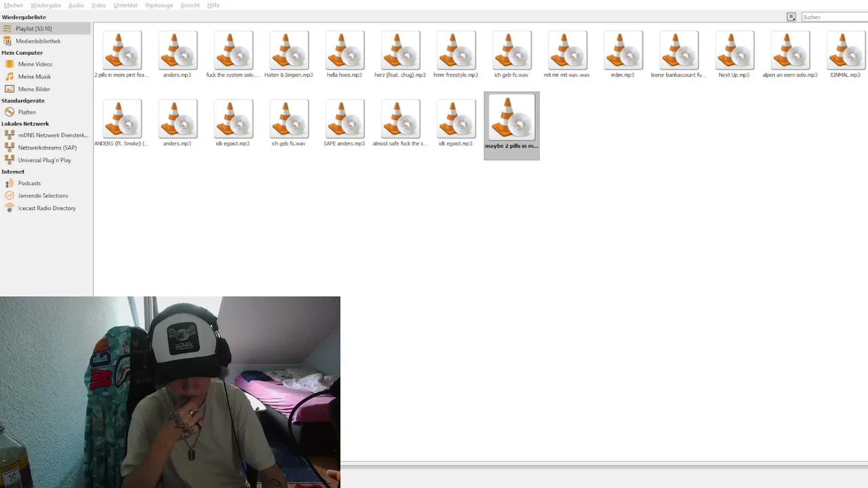
Task: Open the Medien menu
Action: [13, 5]
